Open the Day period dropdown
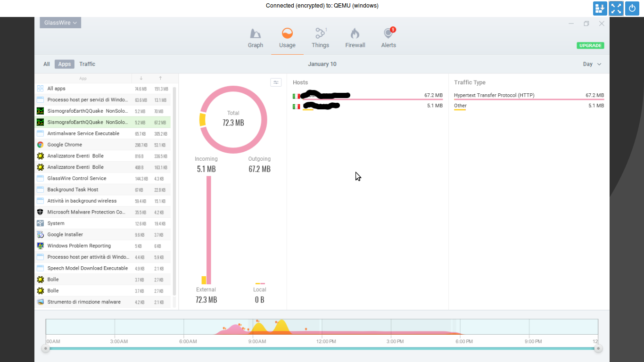The width and height of the screenshot is (644, 362). pyautogui.click(x=592, y=64)
